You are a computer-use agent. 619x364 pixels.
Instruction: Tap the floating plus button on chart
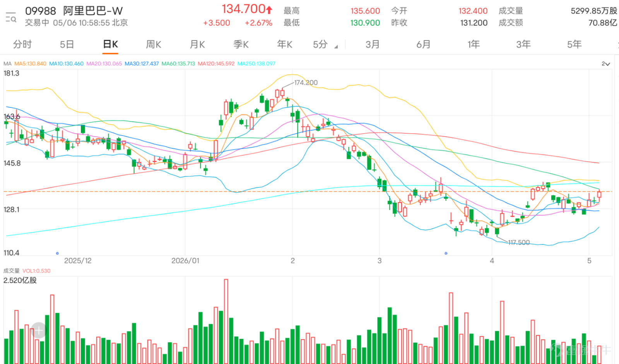(39, 330)
